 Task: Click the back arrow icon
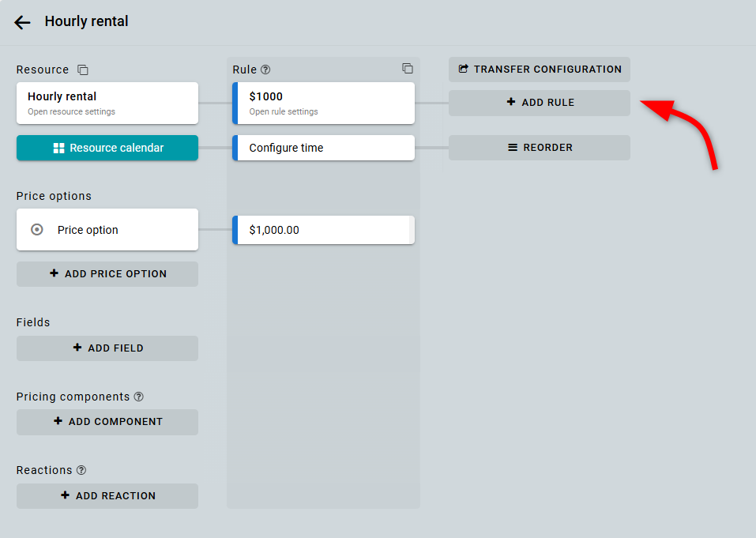point(22,22)
